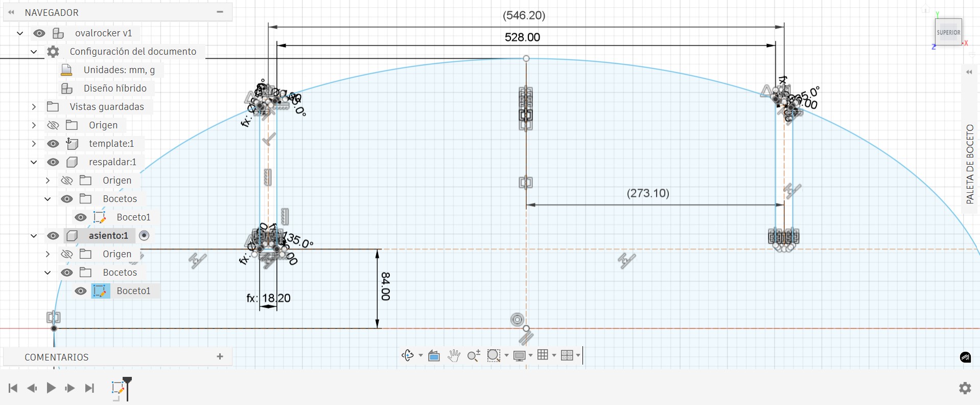Select the 84.00 vertical dimension
The image size is (980, 405).
[386, 286]
